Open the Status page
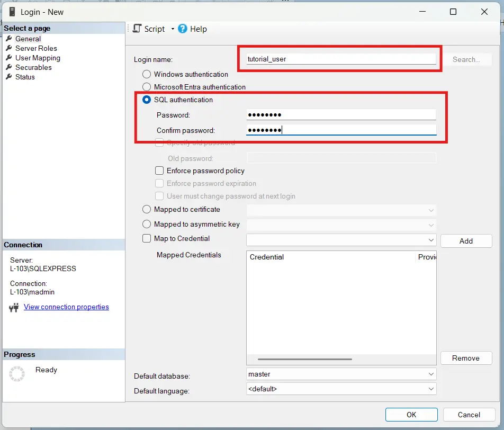The width and height of the screenshot is (504, 430). pos(25,77)
